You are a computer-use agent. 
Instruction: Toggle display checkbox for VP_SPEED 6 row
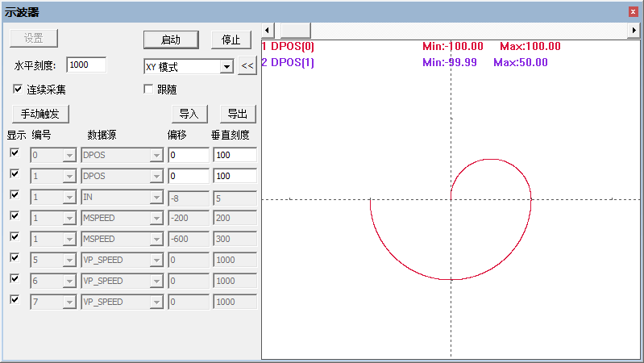click(15, 278)
